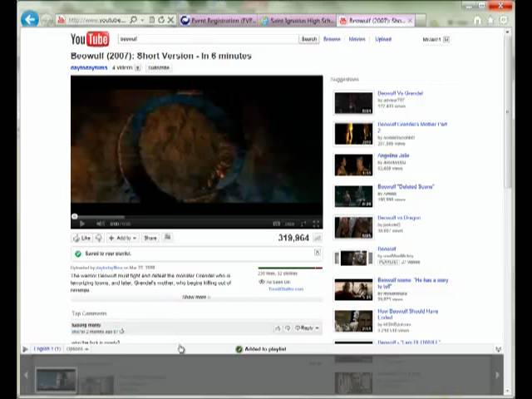Click the Subscribe button
This screenshot has height=399, width=532.
(159, 67)
